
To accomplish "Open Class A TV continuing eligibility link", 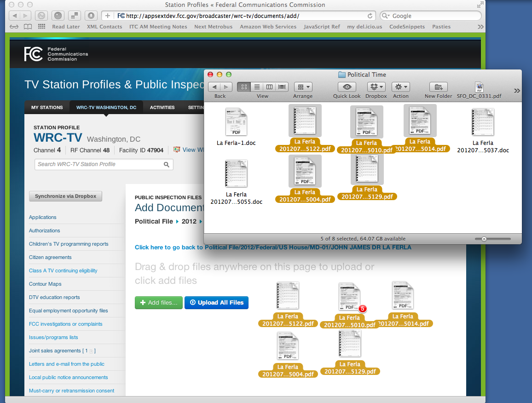I will 63,271.
